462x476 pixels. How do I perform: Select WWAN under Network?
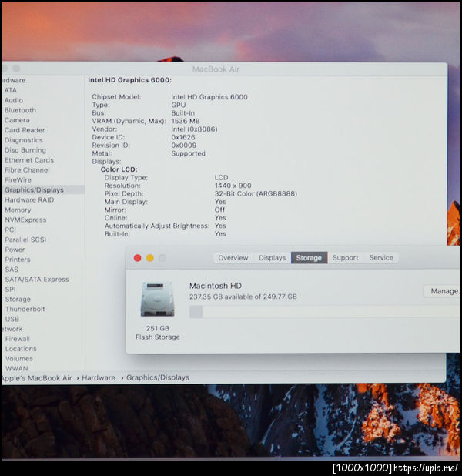17,368
